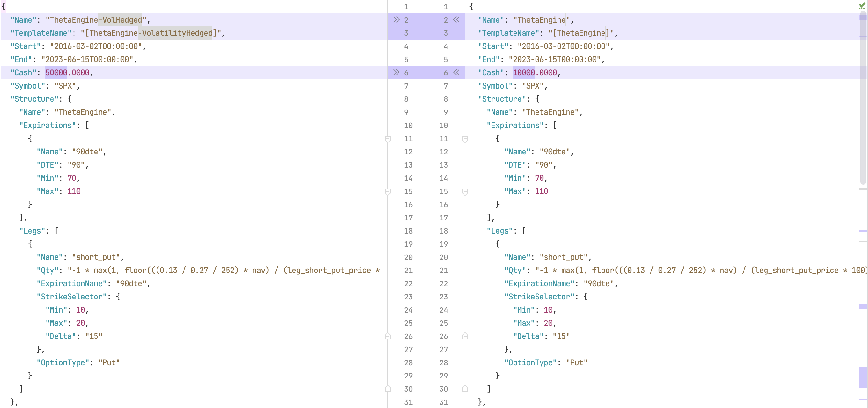Apply the "Cash" change to the right file
The width and height of the screenshot is (868, 408).
click(x=397, y=72)
